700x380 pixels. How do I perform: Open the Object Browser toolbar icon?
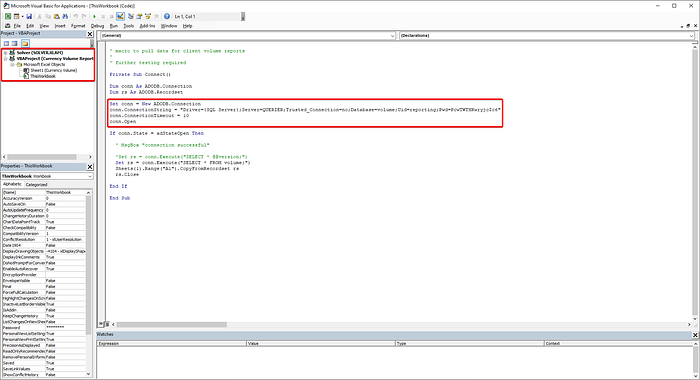pos(148,17)
